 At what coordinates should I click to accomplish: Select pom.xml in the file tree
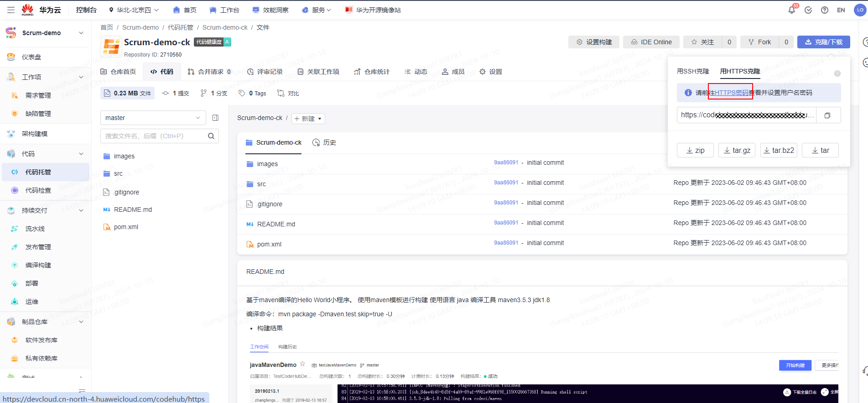pos(121,227)
